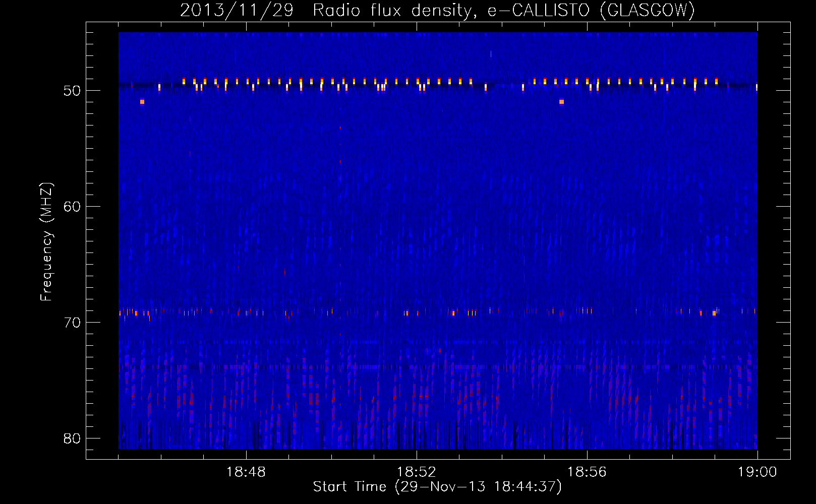Viewport: 816px width, 504px height.
Task: Click the orange square marker near 18:55 at 51 MHz
Action: coord(561,102)
